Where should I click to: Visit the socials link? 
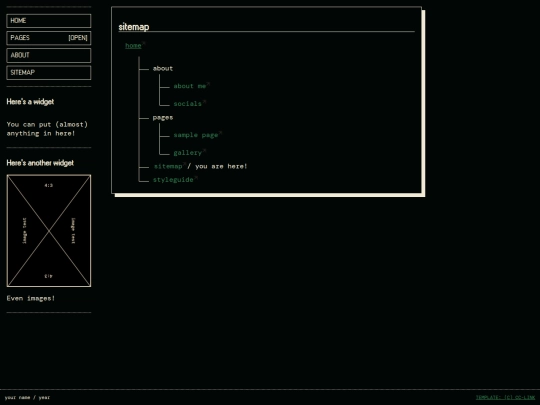tap(187, 104)
